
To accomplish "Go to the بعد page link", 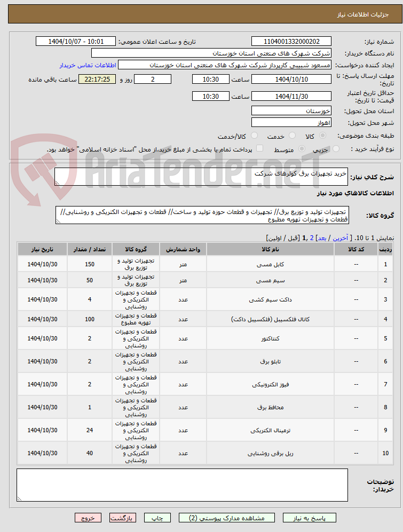I will pos(322,238).
